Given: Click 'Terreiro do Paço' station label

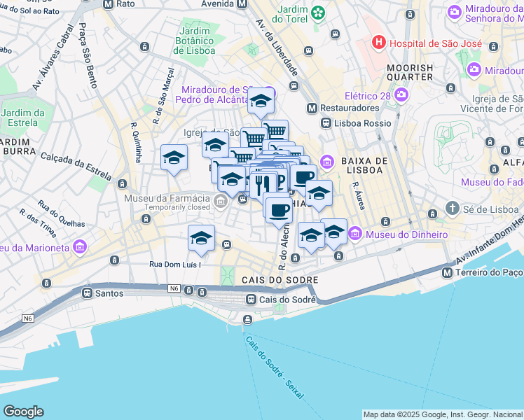Looking at the screenshot, I should (489, 272).
